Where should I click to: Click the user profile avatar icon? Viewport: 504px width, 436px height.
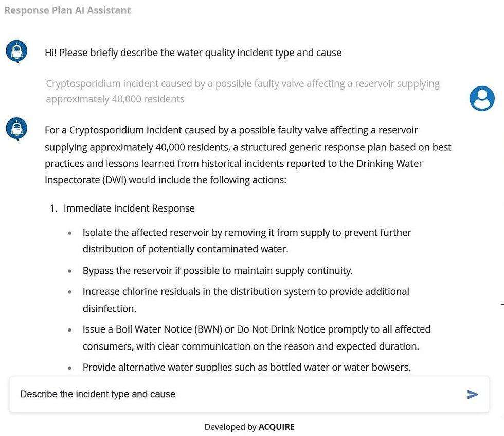pyautogui.click(x=482, y=98)
